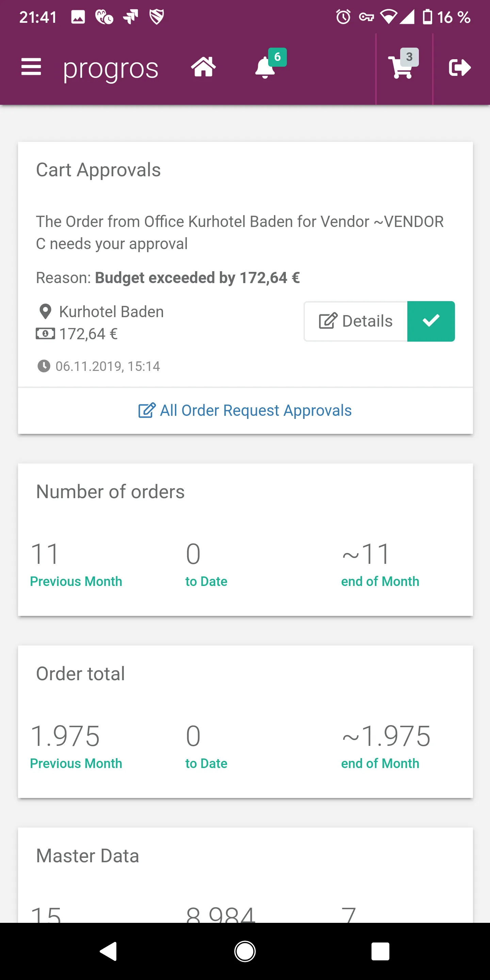Click Budget exceeded by 172,64 € reason

[x=197, y=278]
